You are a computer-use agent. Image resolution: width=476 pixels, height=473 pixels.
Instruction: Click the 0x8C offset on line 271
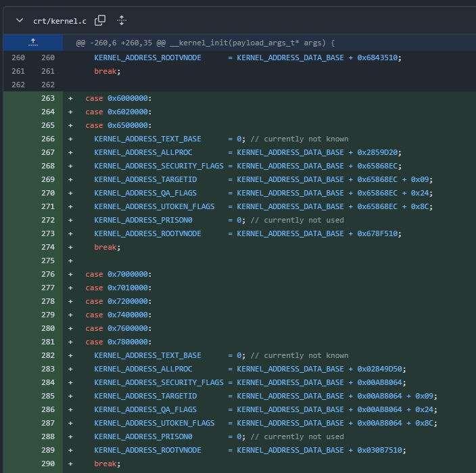[420, 206]
